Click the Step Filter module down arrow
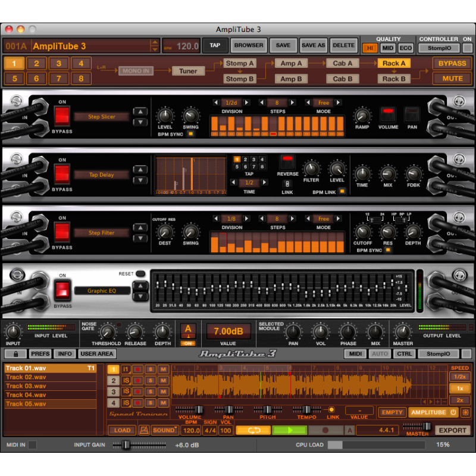This screenshot has height=476, width=476. click(140, 239)
